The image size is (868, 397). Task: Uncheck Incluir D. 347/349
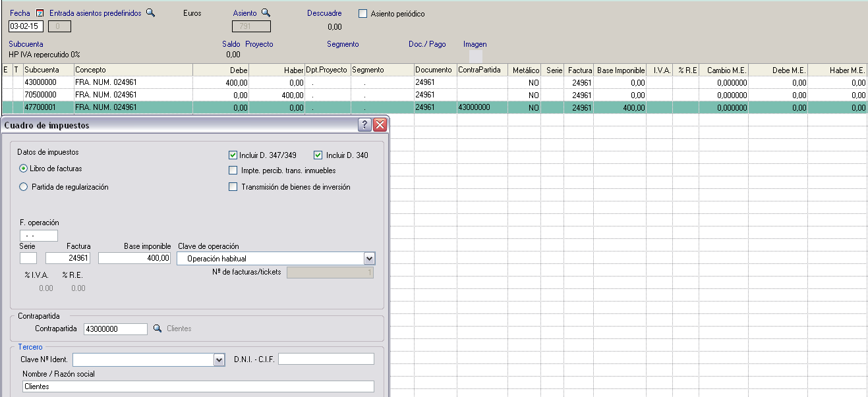[233, 155]
